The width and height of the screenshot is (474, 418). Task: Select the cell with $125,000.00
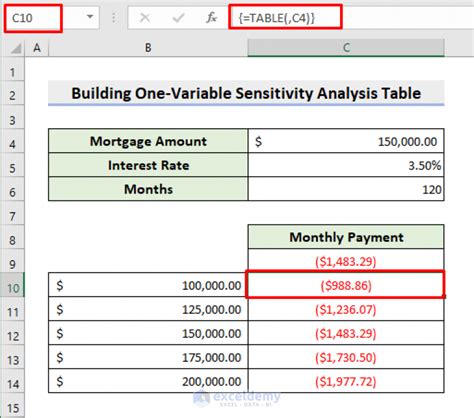click(x=148, y=309)
